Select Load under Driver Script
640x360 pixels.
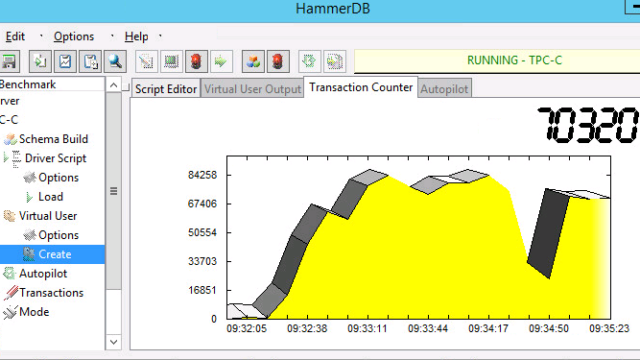pos(51,197)
